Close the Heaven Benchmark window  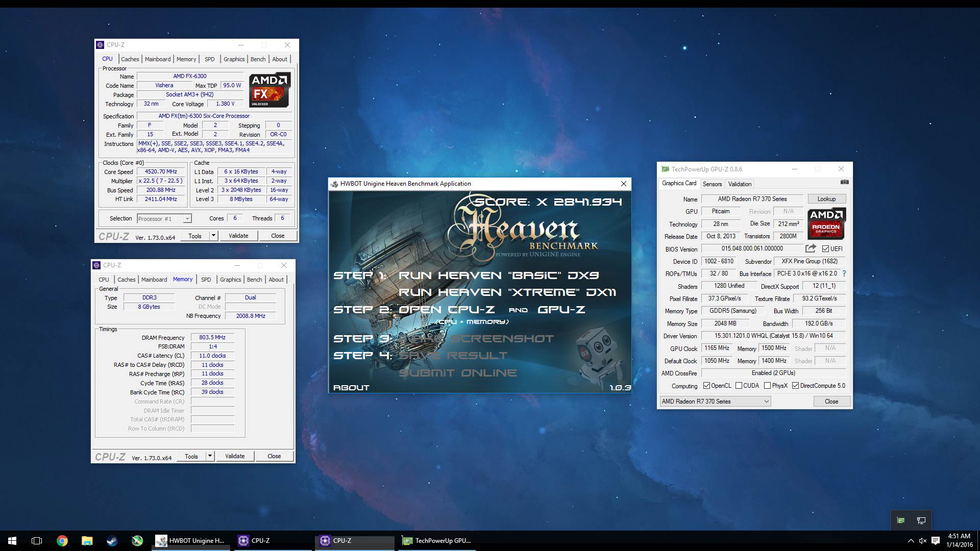tap(623, 184)
